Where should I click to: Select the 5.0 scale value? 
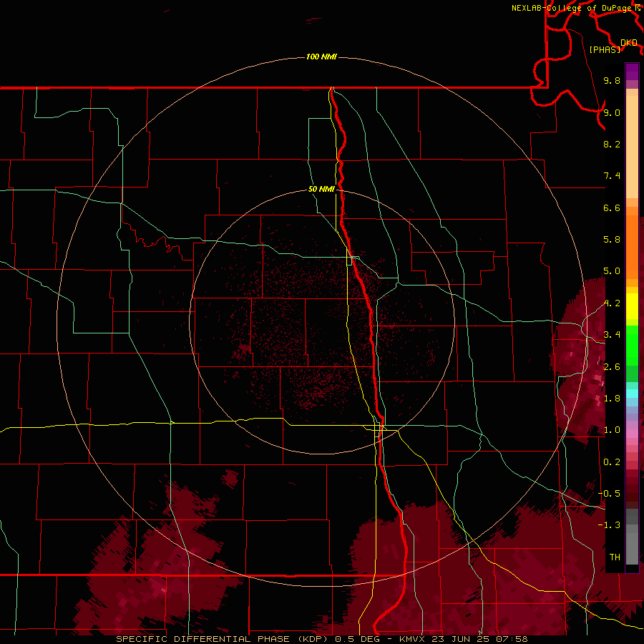click(x=612, y=271)
